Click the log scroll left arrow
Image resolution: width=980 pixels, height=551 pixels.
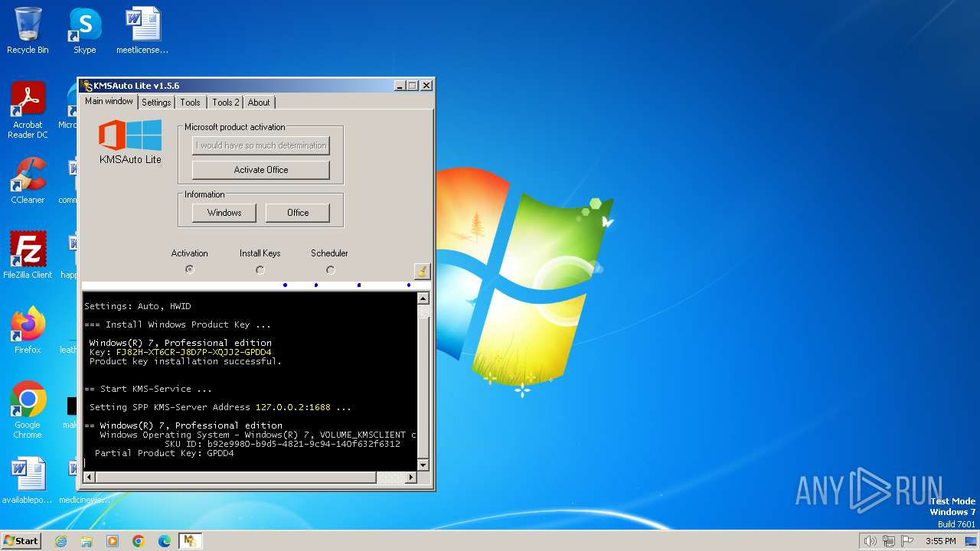88,477
